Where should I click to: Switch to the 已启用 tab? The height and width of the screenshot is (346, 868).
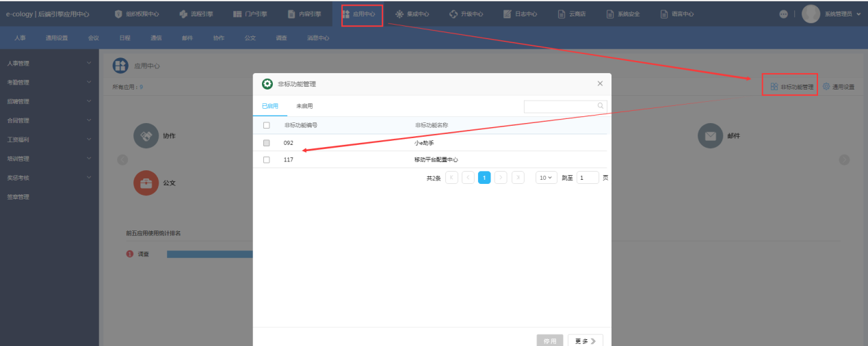[269, 106]
